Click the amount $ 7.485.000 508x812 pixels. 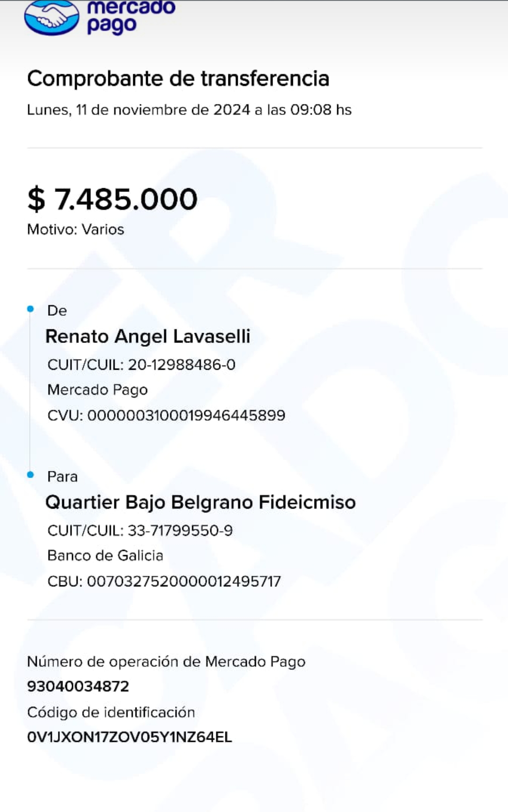click(113, 199)
